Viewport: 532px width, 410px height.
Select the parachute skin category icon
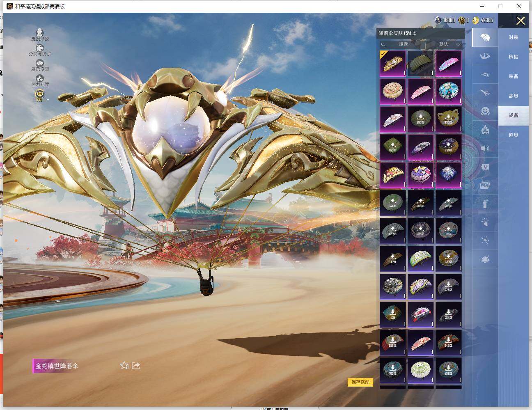(x=485, y=37)
